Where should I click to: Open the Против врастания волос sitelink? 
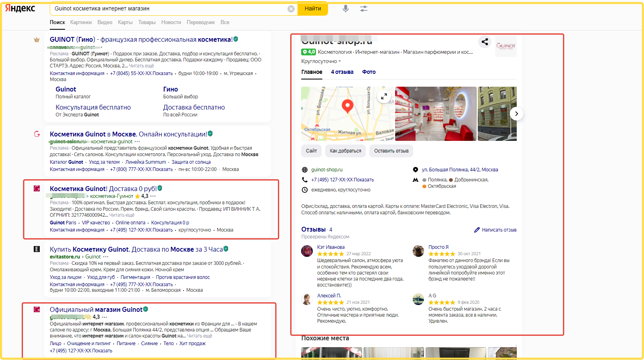183,277
